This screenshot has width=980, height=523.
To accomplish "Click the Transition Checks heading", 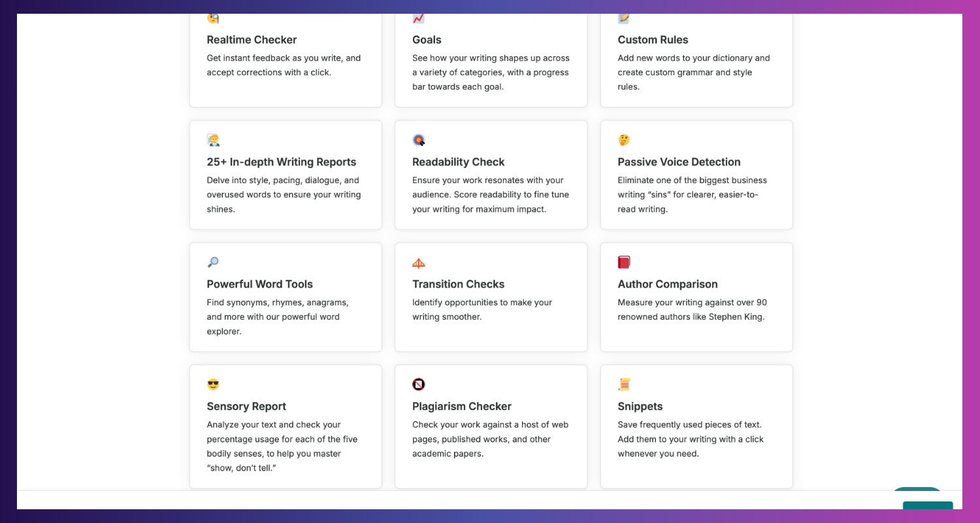I will point(458,284).
